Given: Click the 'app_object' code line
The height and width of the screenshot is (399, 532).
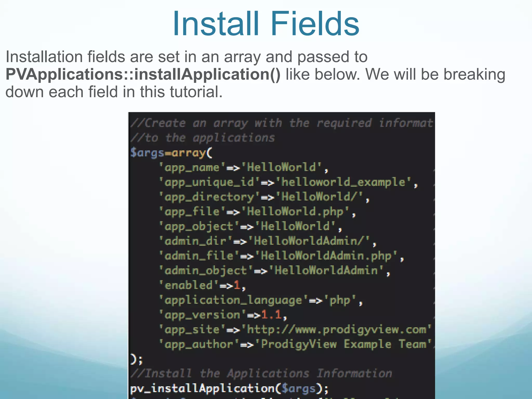Looking at the screenshot, I should (x=250, y=227).
